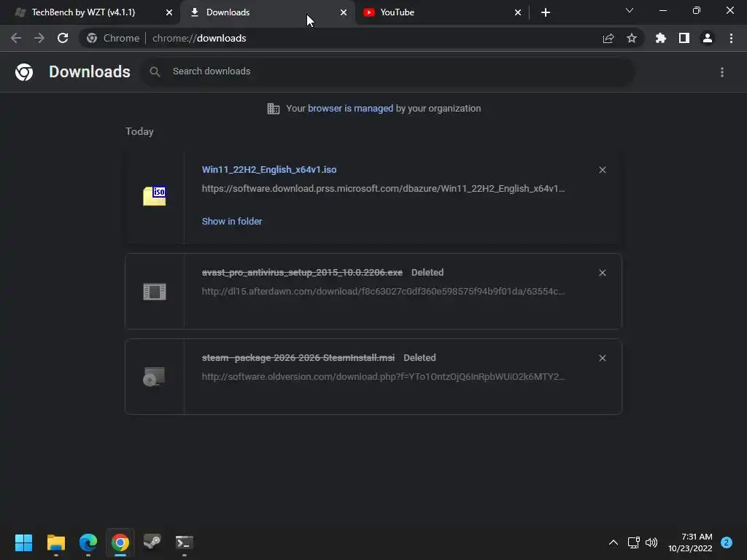747x560 pixels.
Task: Click the Chrome site info chip
Action: [x=113, y=38]
